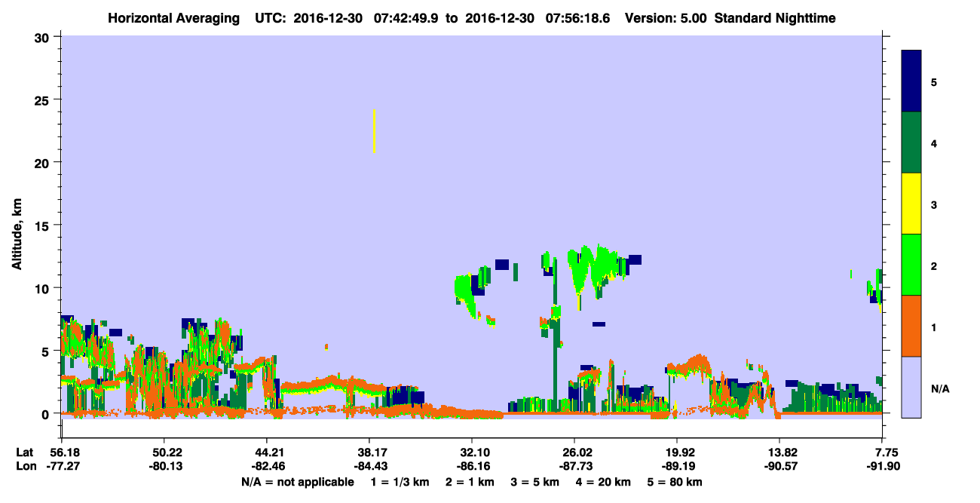Click legend text '2 = 1 km'
980x503 pixels.
click(x=470, y=482)
